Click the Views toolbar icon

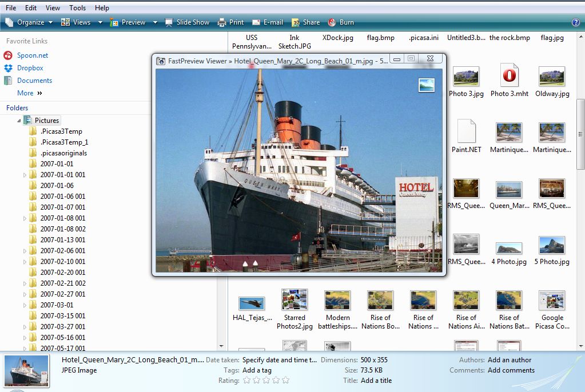(x=65, y=22)
